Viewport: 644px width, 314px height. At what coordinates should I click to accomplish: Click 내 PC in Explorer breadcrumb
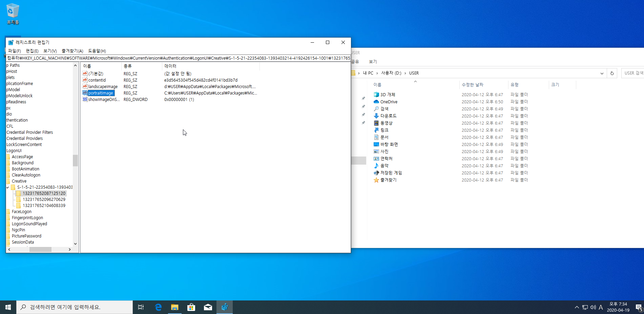pos(368,73)
